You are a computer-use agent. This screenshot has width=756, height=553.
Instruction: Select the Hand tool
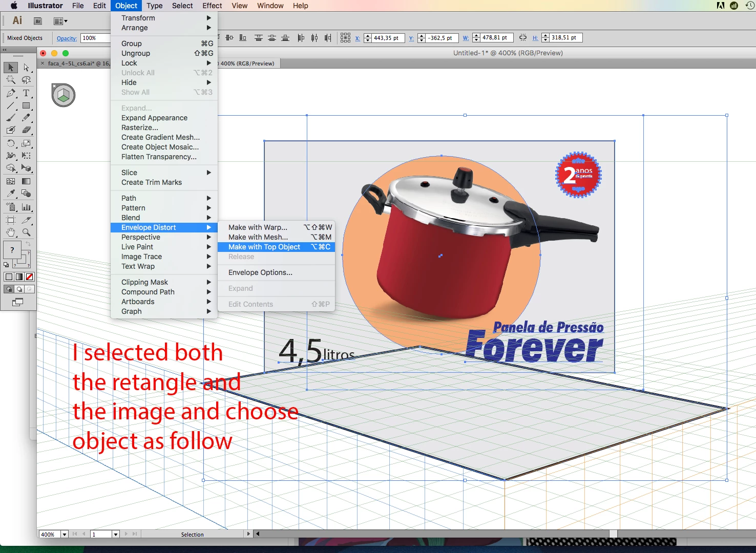click(x=11, y=232)
